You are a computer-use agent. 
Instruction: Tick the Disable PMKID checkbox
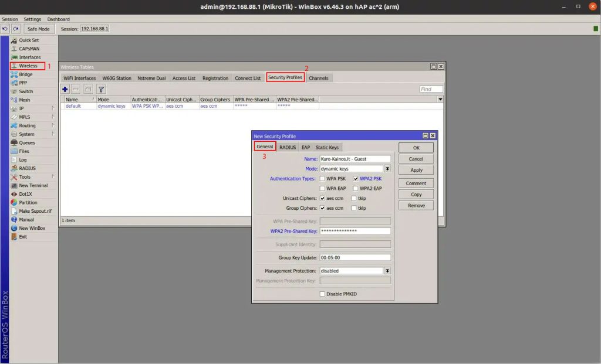tap(322, 294)
